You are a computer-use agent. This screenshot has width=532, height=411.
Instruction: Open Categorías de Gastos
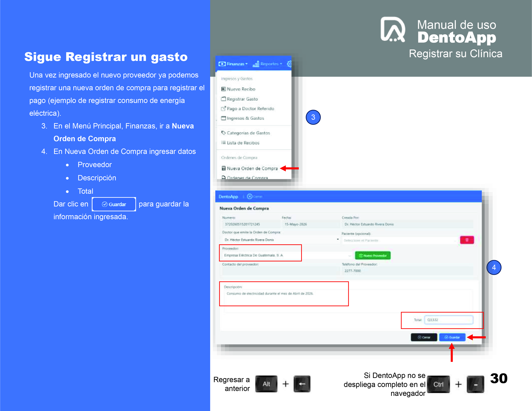pos(246,133)
